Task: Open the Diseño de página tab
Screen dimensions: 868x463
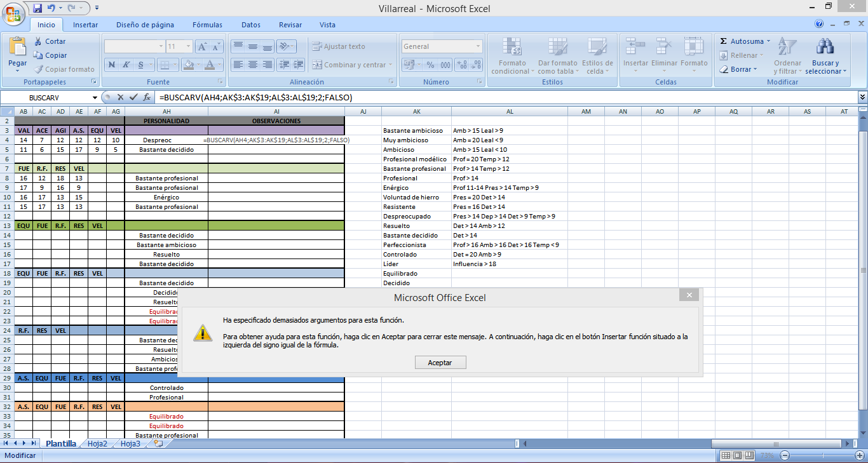Action: point(145,25)
